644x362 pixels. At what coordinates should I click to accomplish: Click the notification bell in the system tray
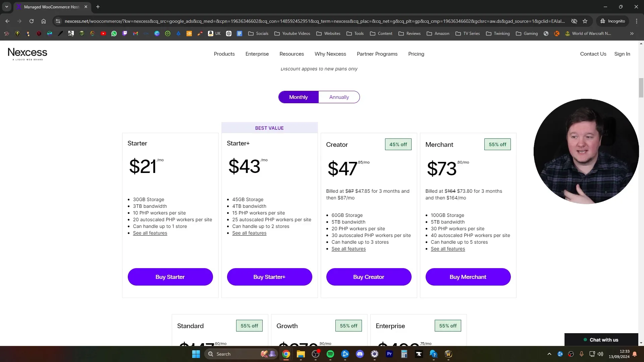point(635,354)
